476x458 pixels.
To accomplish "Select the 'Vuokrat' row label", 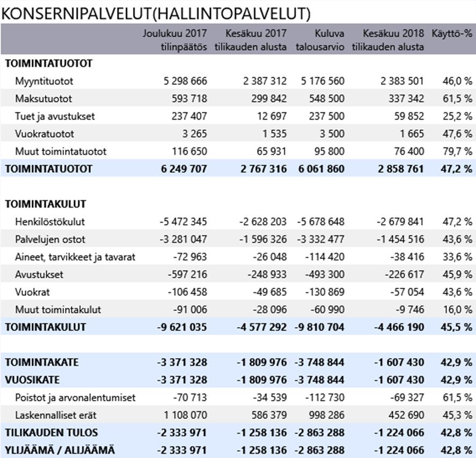I will click(32, 292).
